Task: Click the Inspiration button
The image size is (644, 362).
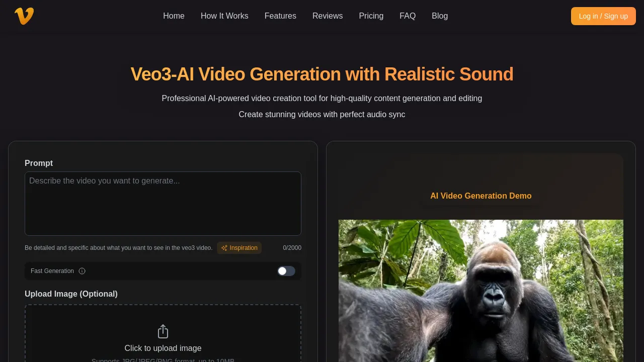Action: tap(239, 248)
